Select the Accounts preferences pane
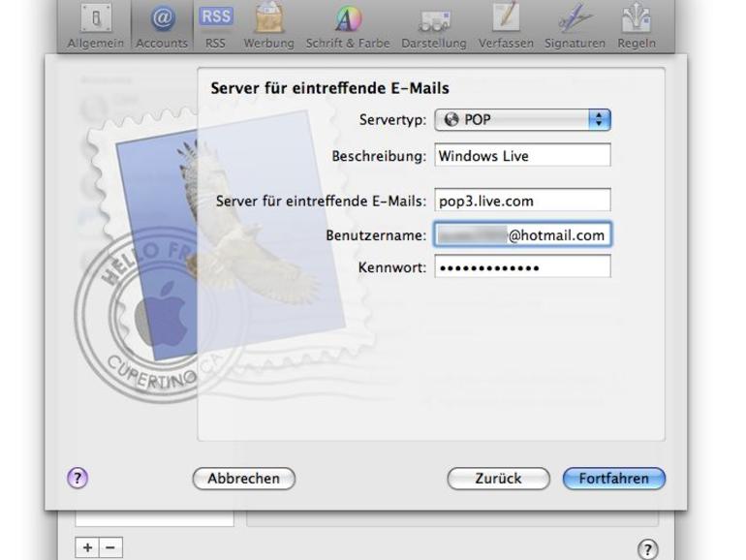746x560 pixels. tap(162, 26)
